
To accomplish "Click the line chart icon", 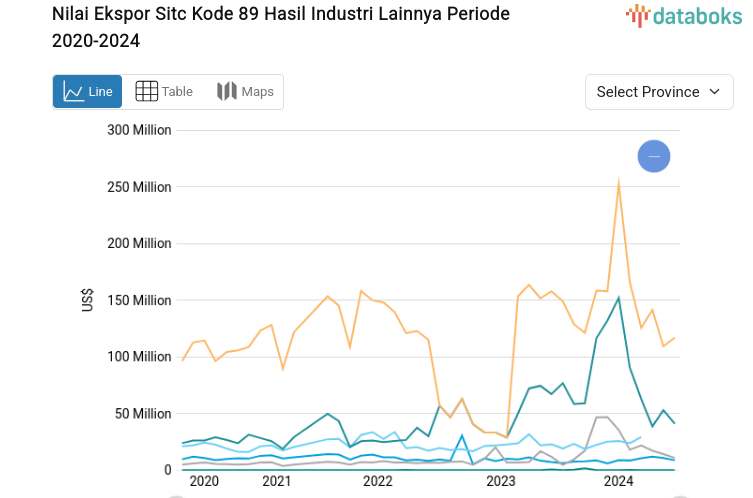I will (x=73, y=92).
